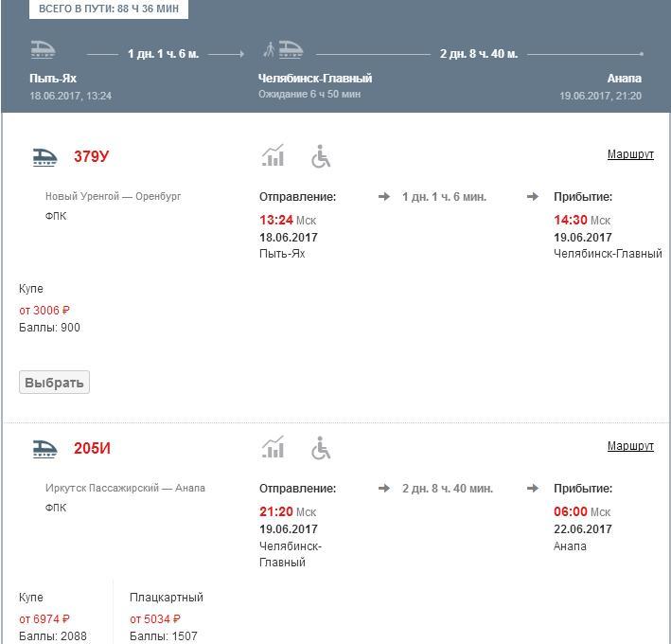This screenshot has width=671, height=644.
Task: Open the Маршрут link for train 379У
Action: [629, 154]
